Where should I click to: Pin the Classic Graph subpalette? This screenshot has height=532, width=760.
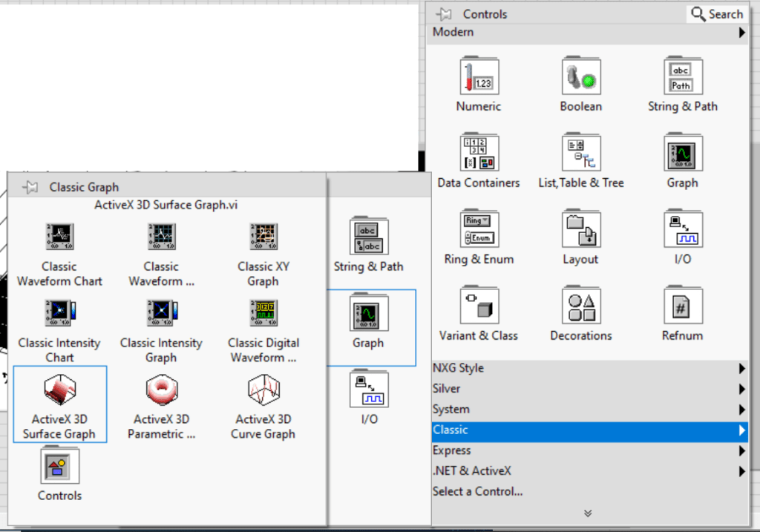click(x=30, y=187)
